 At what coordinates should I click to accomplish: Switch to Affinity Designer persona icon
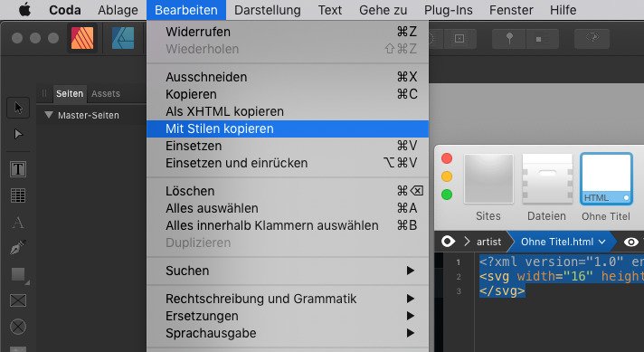(123, 38)
